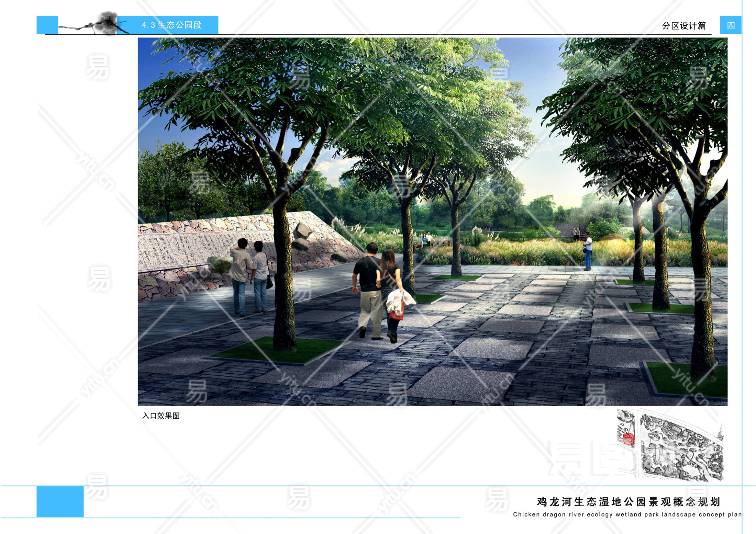Select the '4.3 生态公园段' header tab
The width and height of the screenshot is (756, 534).
pyautogui.click(x=171, y=25)
